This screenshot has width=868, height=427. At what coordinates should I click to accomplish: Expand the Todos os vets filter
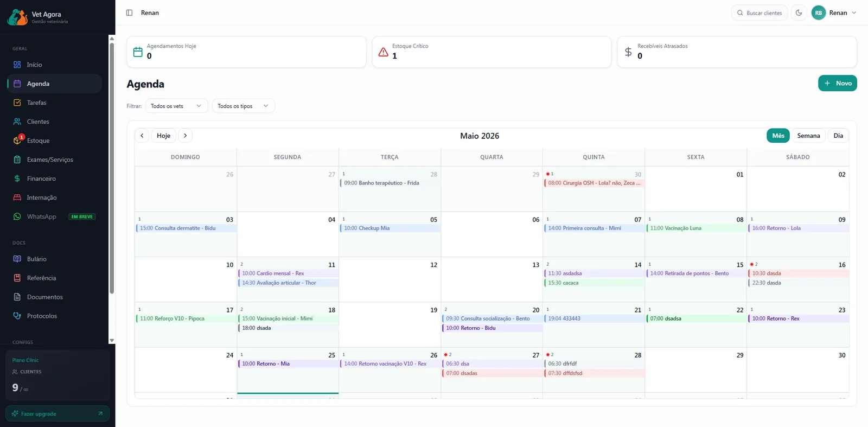click(x=176, y=106)
